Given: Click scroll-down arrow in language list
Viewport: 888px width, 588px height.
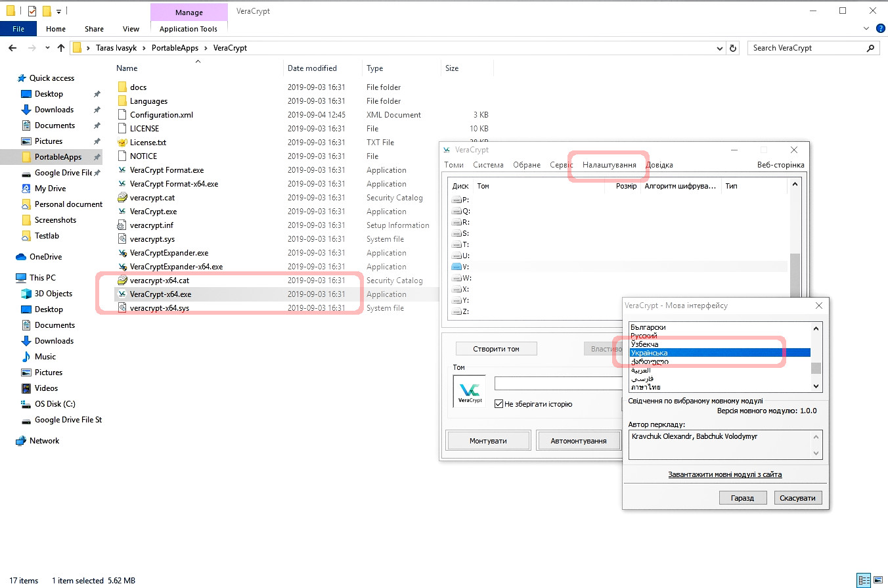Looking at the screenshot, I should click(x=816, y=386).
